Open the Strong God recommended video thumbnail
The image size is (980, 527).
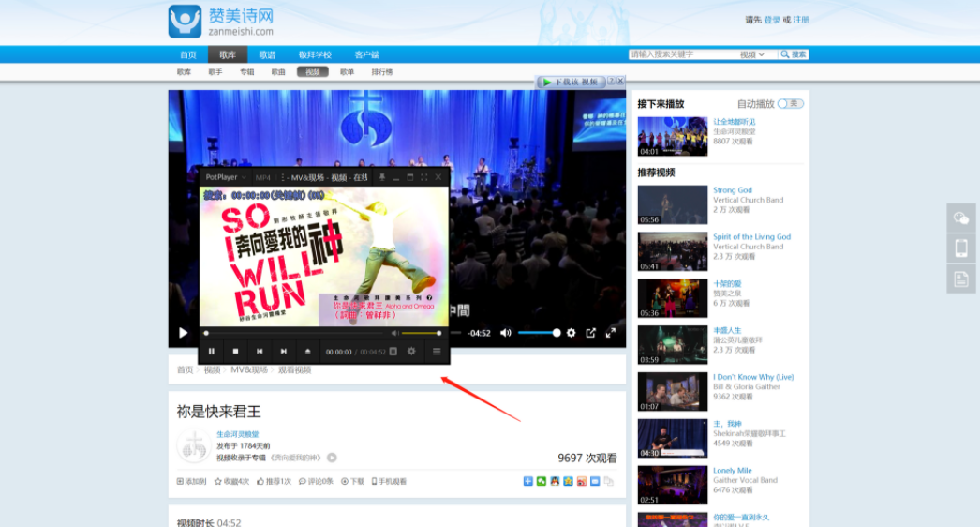click(673, 204)
